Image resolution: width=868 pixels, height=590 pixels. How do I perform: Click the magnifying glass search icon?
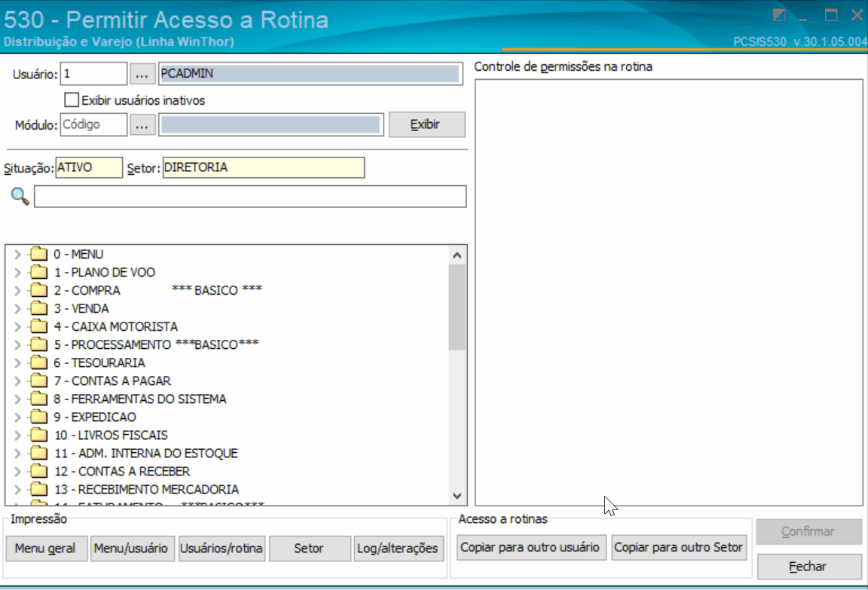point(20,196)
